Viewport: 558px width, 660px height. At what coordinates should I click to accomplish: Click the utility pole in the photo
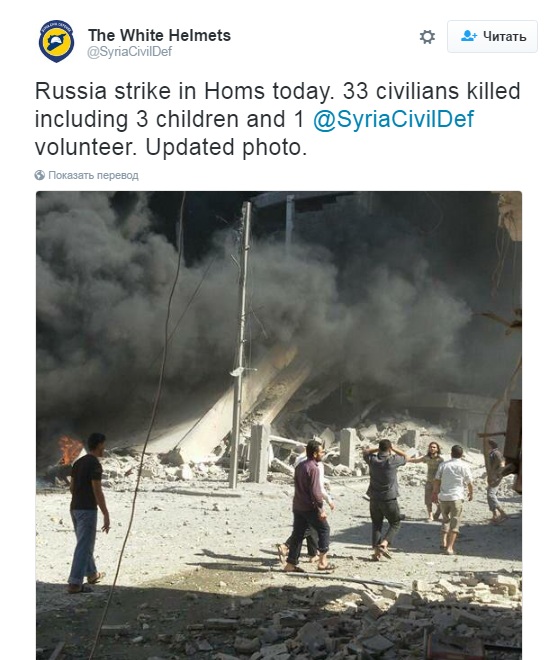pyautogui.click(x=240, y=344)
